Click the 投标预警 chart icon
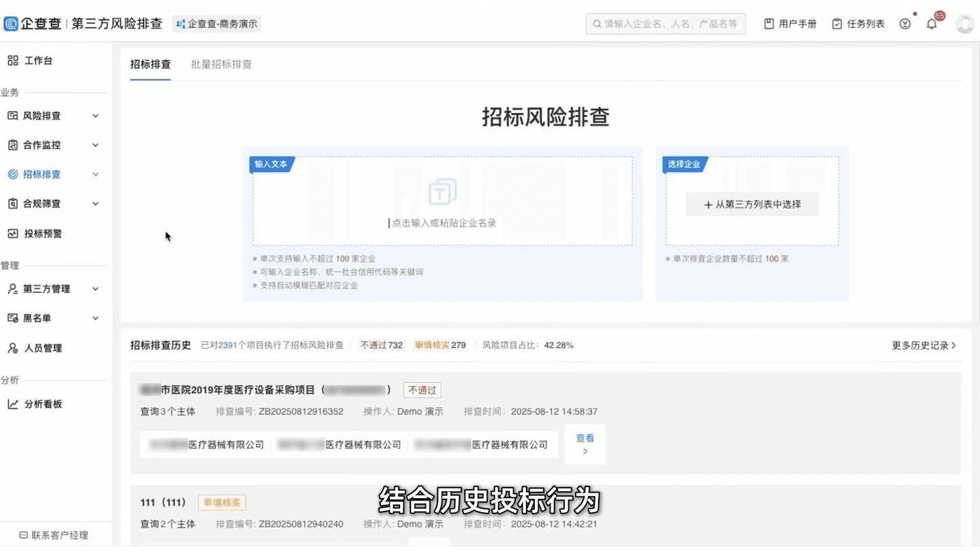Image resolution: width=980 pixels, height=551 pixels. pos(13,233)
